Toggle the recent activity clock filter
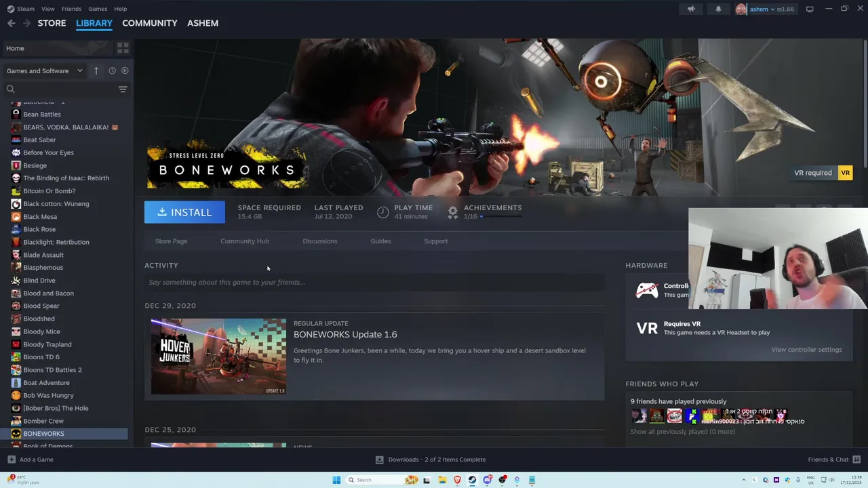The height and width of the screenshot is (488, 868). point(112,70)
